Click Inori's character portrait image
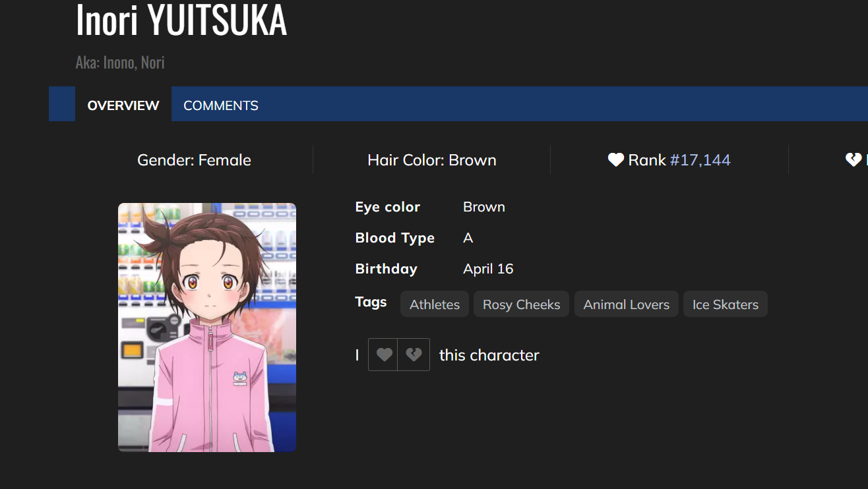Image resolution: width=868 pixels, height=489 pixels. [207, 328]
